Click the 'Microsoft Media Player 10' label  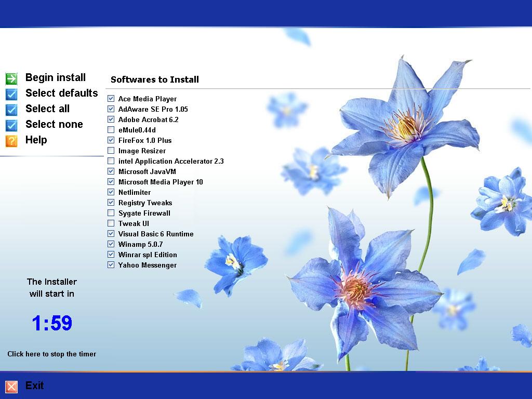pyautogui.click(x=161, y=182)
